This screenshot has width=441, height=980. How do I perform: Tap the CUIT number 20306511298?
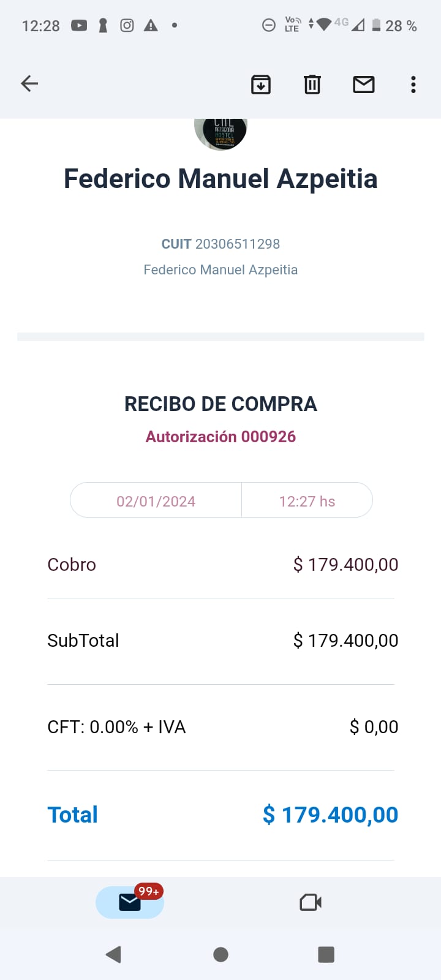click(x=237, y=244)
